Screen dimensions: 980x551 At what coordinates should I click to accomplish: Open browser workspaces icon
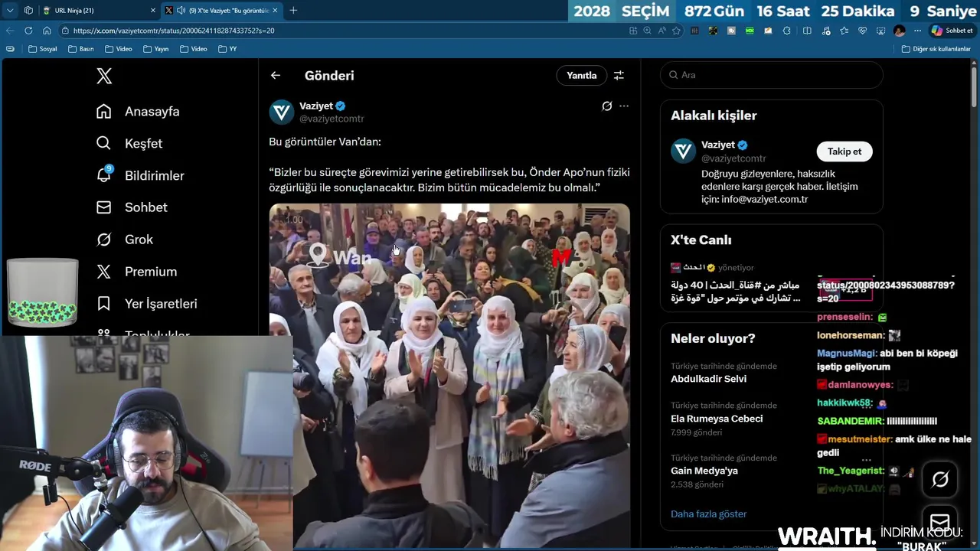pyautogui.click(x=28, y=10)
